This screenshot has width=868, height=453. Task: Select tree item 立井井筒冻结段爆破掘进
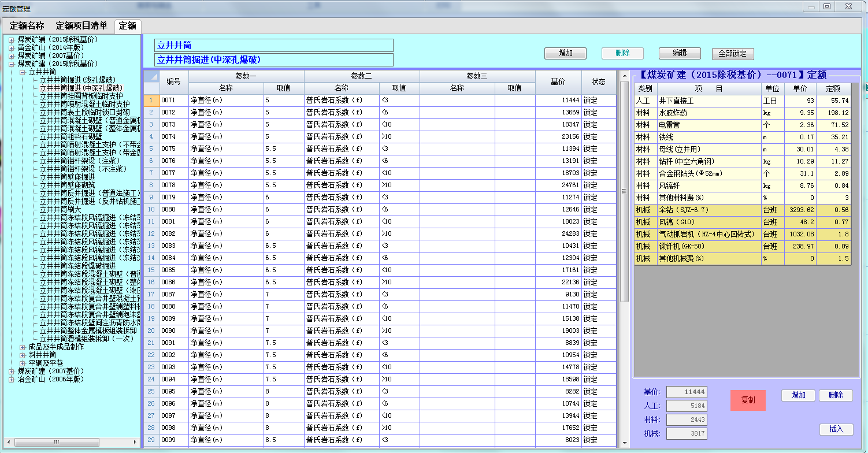pyautogui.click(x=77, y=266)
